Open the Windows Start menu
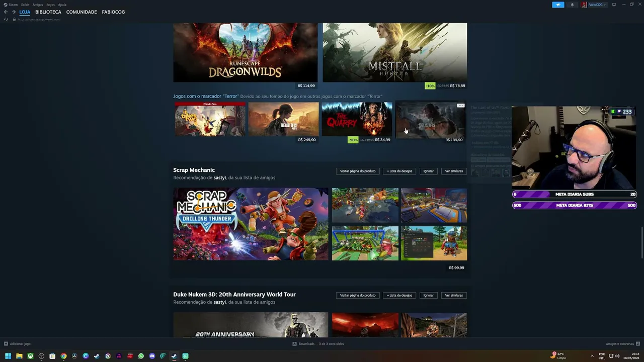 [8, 356]
